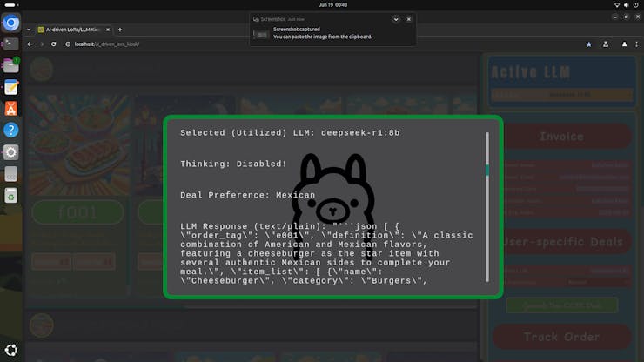Open the Help dock icon
This screenshot has height=362, width=644.
coord(11,131)
